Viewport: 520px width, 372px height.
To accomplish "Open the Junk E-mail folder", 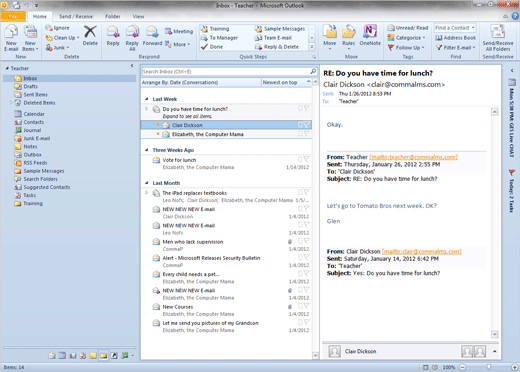I will (x=36, y=138).
